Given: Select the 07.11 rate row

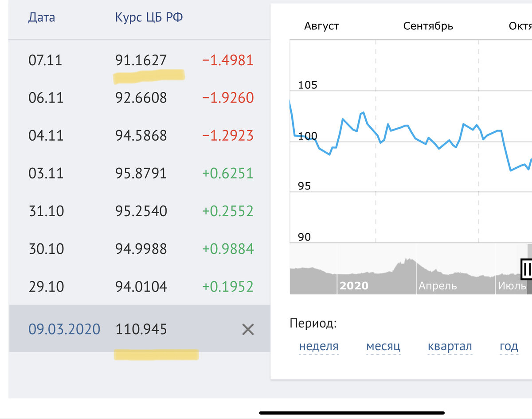Looking at the screenshot, I should point(141,60).
